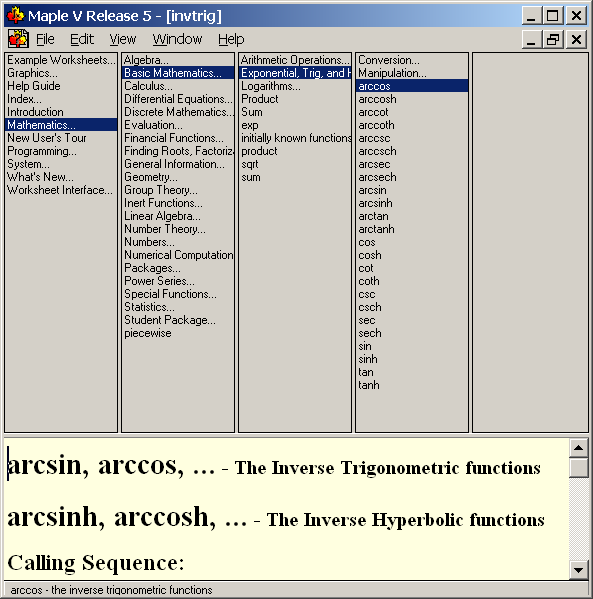Select sinh in the function list
The width and height of the screenshot is (593, 599).
(368, 359)
